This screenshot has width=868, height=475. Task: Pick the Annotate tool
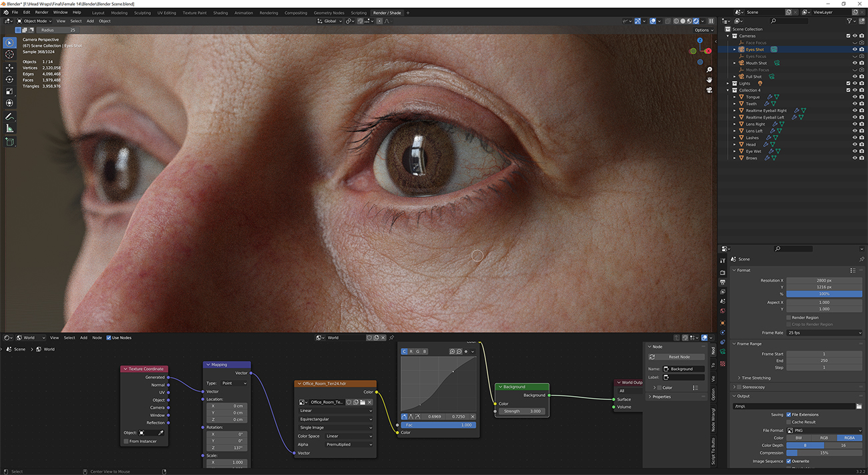[x=9, y=117]
